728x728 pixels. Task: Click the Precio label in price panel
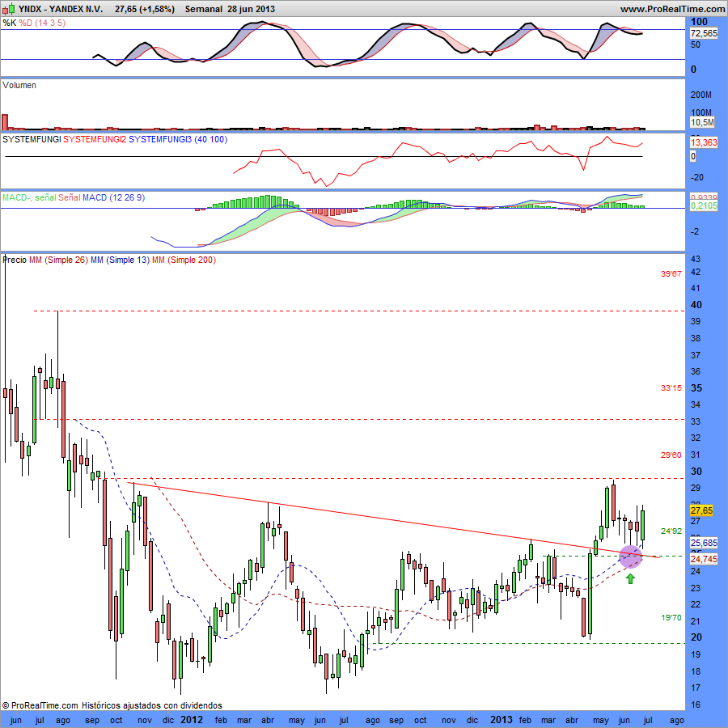coord(15,260)
